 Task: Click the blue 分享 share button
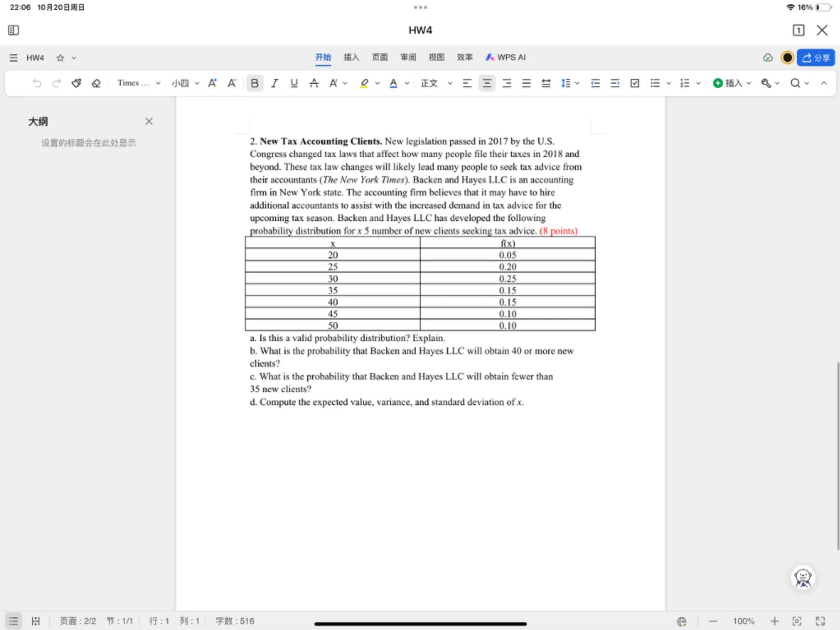[x=816, y=58]
